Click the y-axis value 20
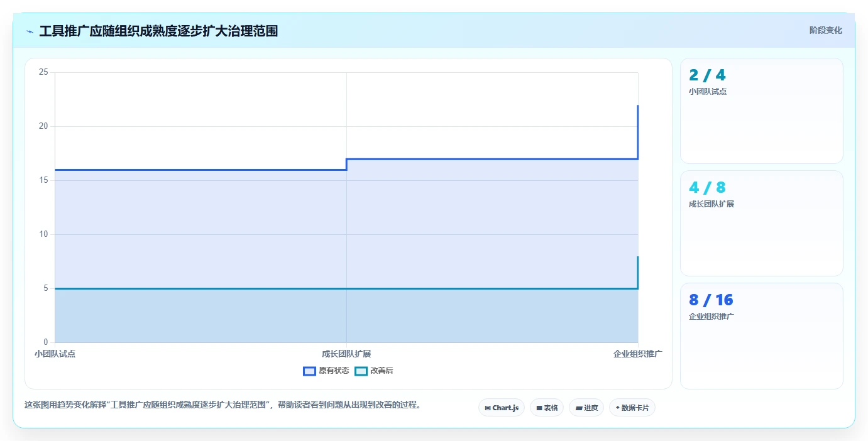 click(x=43, y=126)
